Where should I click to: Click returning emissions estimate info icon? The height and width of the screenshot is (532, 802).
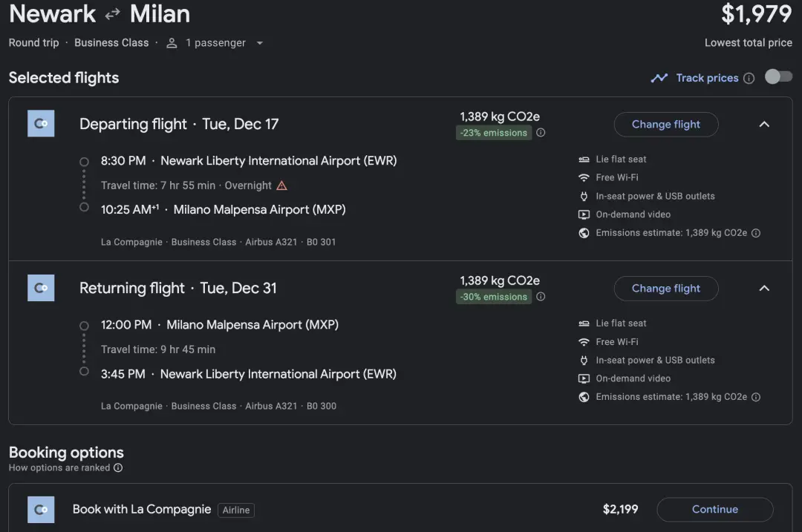(x=756, y=397)
